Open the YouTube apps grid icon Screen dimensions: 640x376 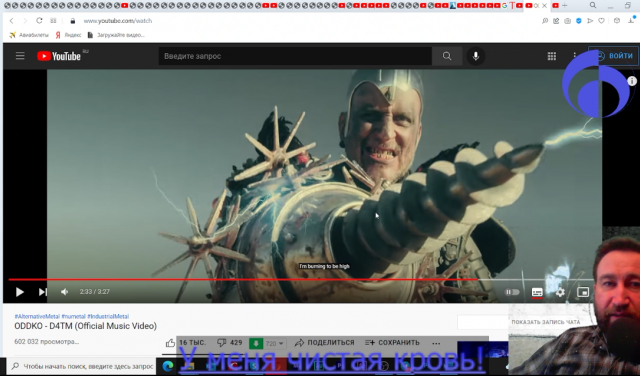coord(551,56)
